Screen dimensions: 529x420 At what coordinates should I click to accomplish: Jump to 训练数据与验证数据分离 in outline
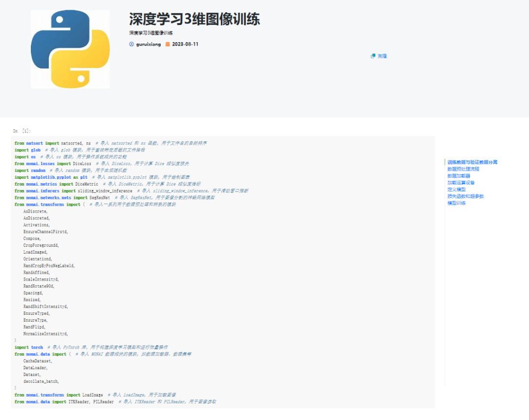click(x=472, y=162)
